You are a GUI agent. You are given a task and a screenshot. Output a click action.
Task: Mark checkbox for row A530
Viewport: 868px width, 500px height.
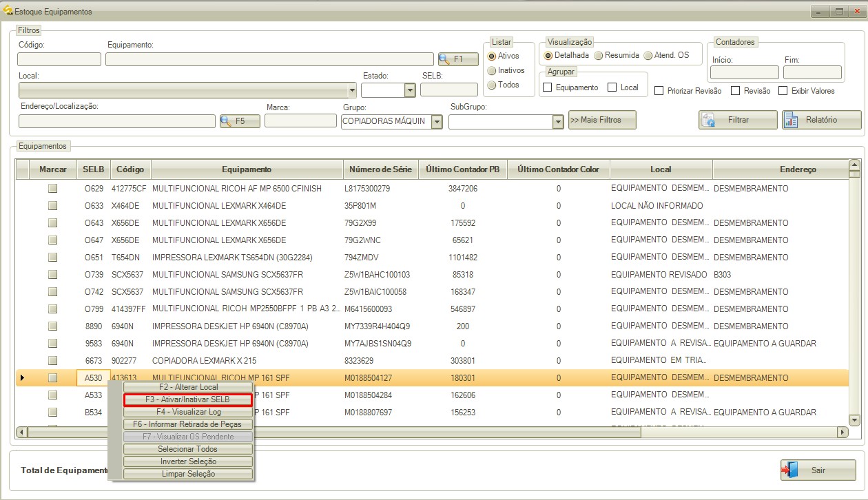pos(52,378)
